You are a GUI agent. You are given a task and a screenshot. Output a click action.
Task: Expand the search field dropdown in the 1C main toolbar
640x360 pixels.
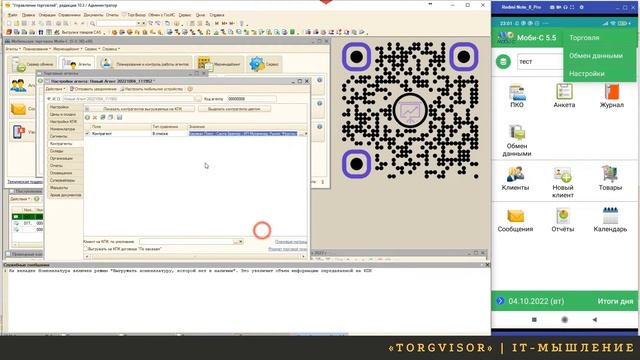(x=139, y=24)
